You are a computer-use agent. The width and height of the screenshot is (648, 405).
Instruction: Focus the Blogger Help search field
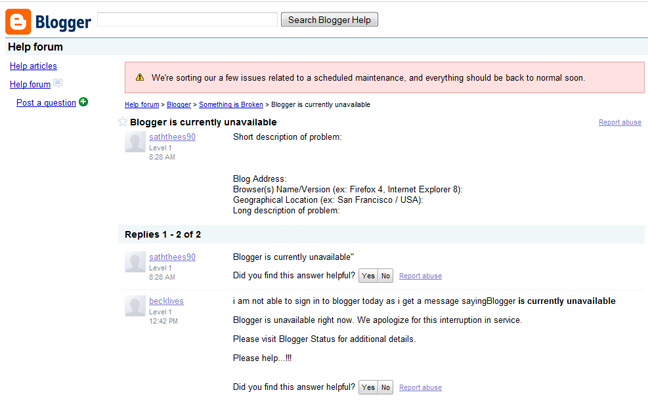187,20
